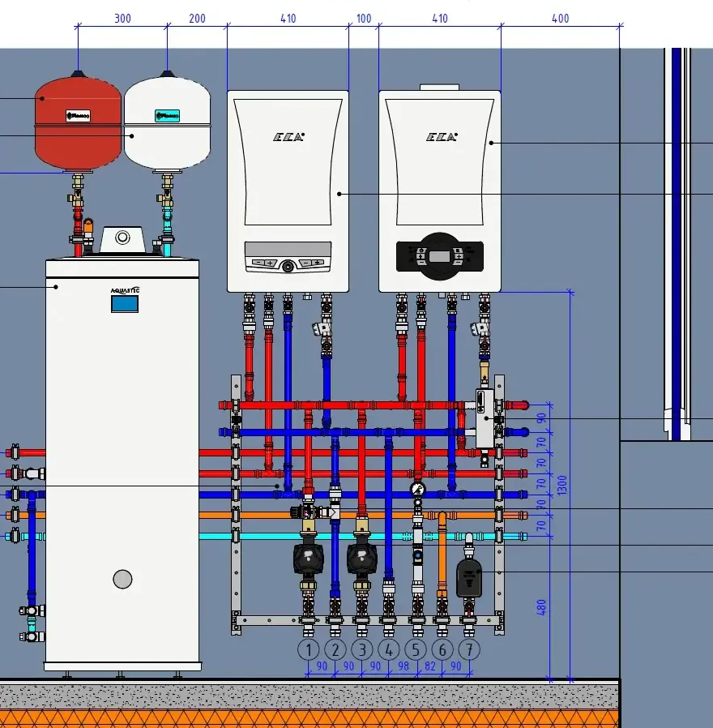
Task: Select the 98 dimension below the circles
Action: coord(403,666)
